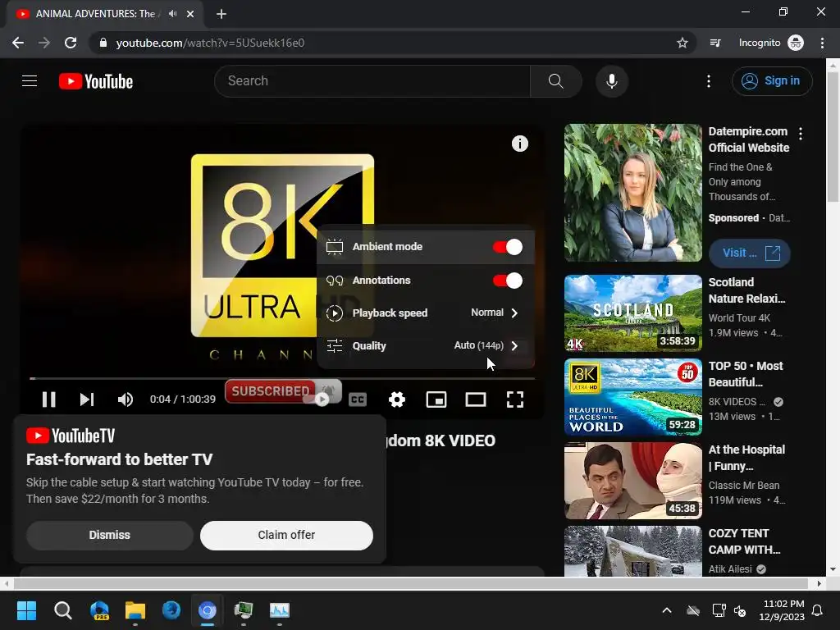This screenshot has height=630, width=840.
Task: Enter full screen mode
Action: coord(515,399)
